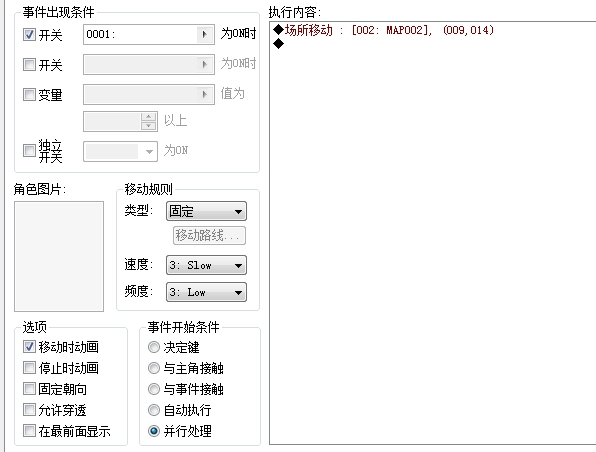Click the empty 角色图片 graphic box

click(x=59, y=256)
